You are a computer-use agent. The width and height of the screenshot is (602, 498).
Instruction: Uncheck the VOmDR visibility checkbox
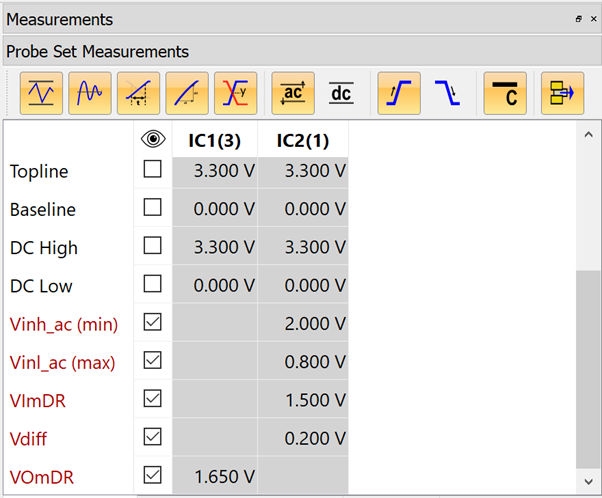pos(152,474)
